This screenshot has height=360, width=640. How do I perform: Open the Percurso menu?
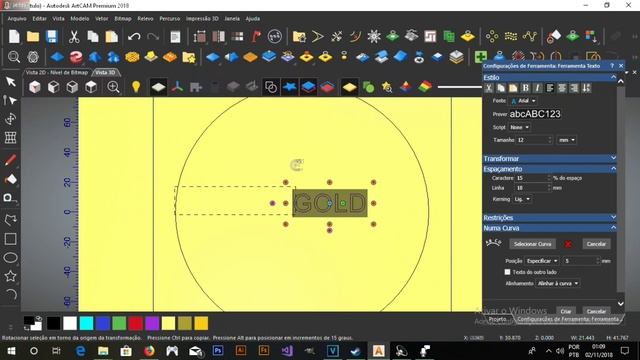[169, 19]
